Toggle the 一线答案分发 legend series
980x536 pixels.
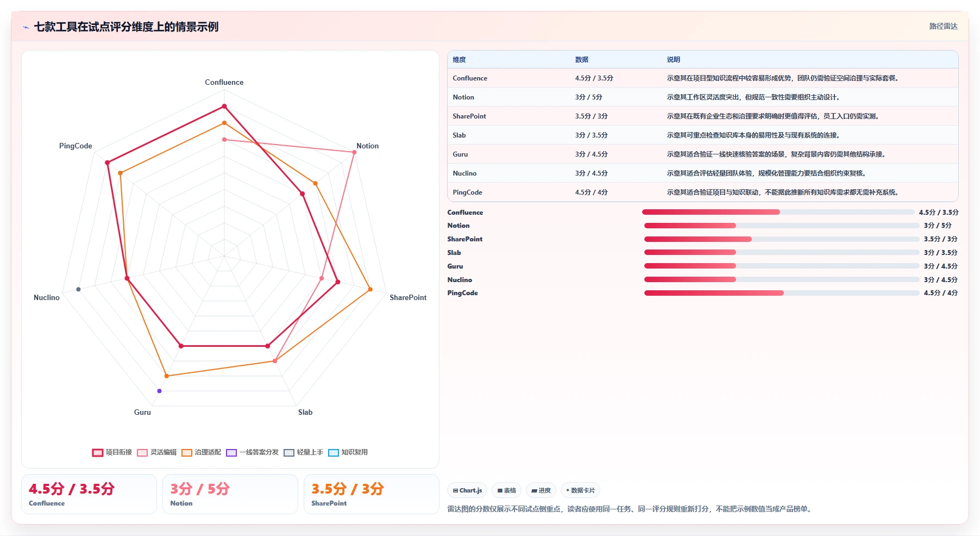(x=253, y=452)
